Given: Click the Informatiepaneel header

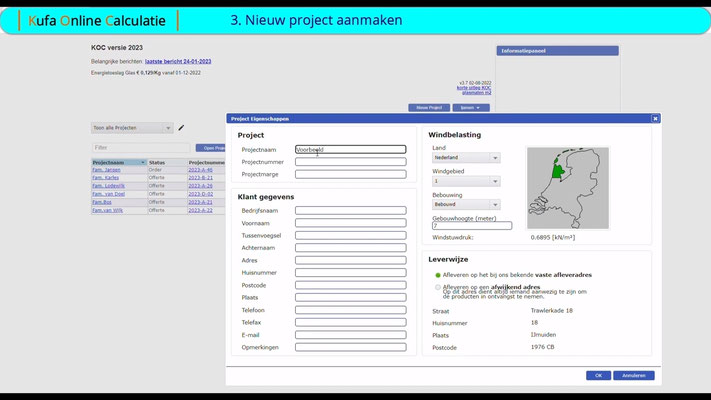Looking at the screenshot, I should pos(557,51).
